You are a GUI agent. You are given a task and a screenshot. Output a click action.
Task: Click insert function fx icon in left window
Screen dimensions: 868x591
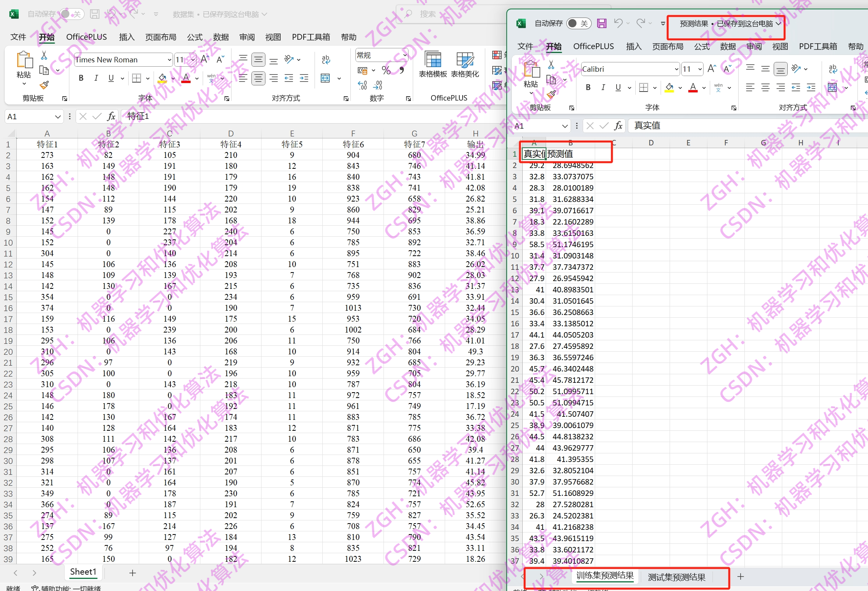[x=111, y=116]
